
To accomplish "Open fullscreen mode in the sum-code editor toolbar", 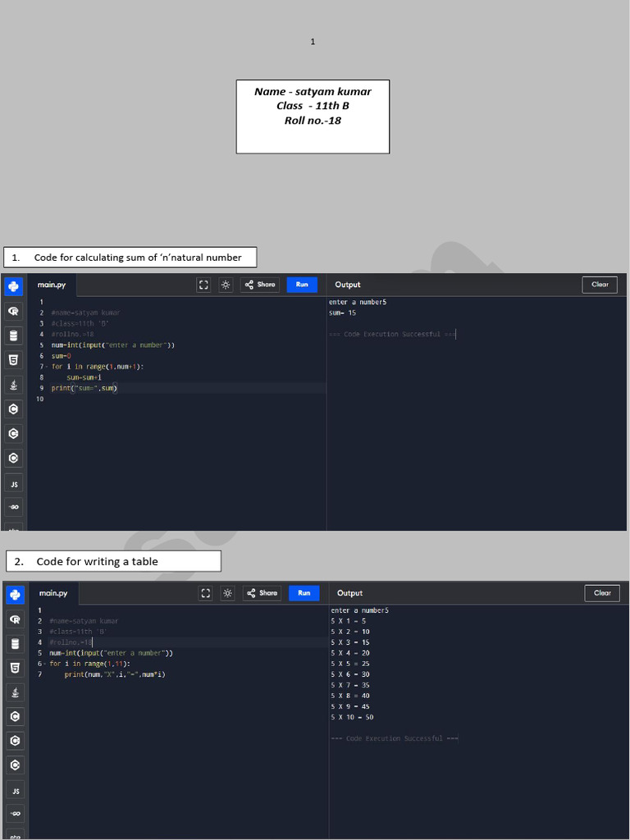I will point(203,285).
